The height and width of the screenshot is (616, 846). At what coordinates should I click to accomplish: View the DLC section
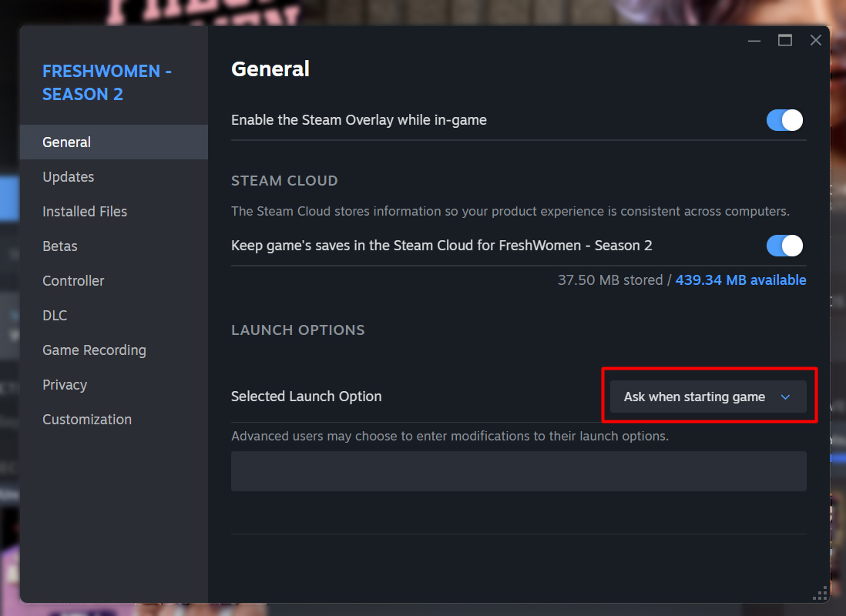(55, 316)
